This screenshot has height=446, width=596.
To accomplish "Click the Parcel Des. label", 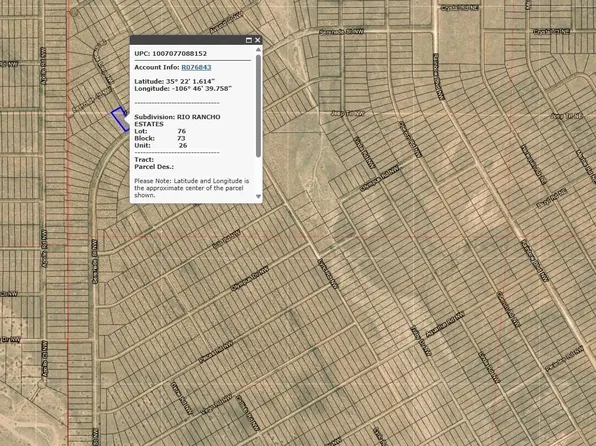I will click(x=154, y=167).
